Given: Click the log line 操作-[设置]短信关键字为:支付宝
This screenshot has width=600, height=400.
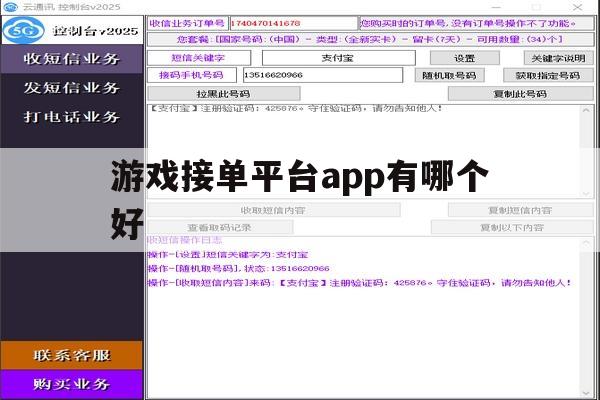Looking at the screenshot, I should [228, 255].
